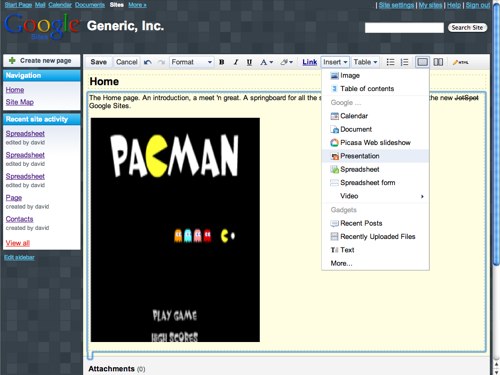The width and height of the screenshot is (500, 375).
Task: Click the Undo arrow icon
Action: coord(148,62)
